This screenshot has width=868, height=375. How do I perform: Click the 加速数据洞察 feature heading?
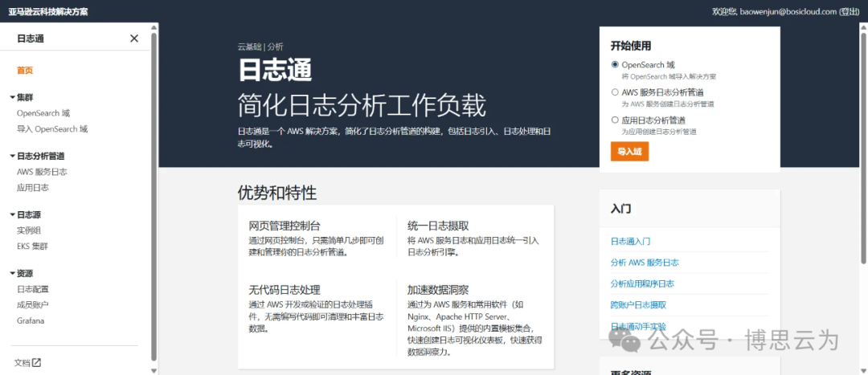point(439,291)
